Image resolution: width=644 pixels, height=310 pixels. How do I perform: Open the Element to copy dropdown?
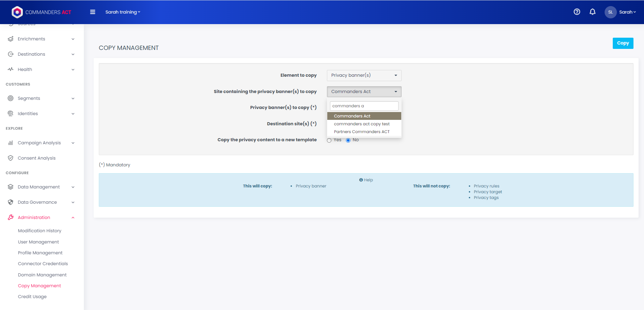click(x=364, y=75)
